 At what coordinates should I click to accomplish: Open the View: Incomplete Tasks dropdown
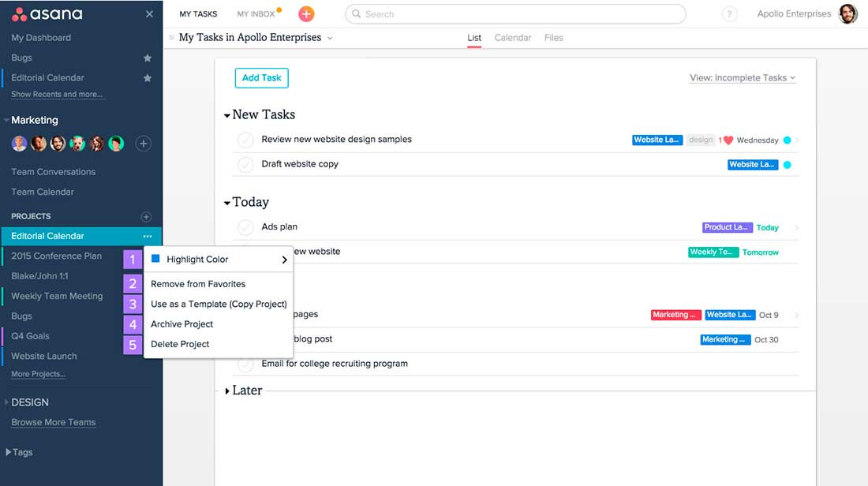pyautogui.click(x=742, y=78)
